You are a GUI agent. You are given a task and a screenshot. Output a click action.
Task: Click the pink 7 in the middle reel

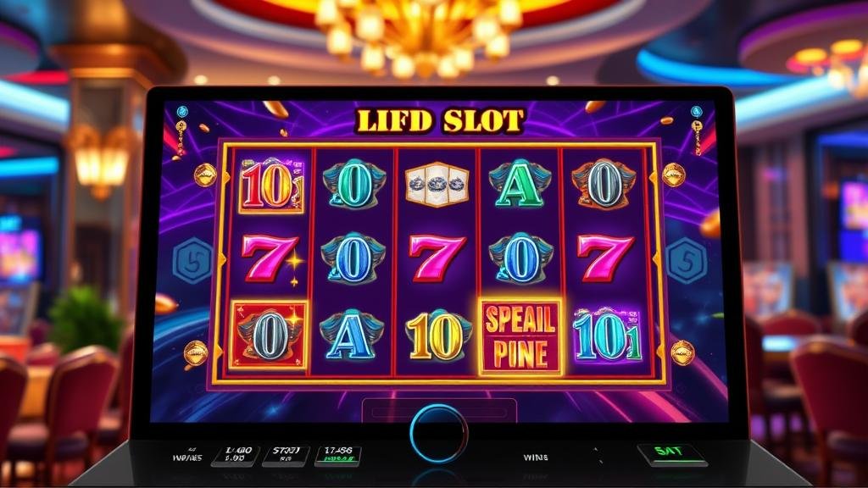point(437,258)
